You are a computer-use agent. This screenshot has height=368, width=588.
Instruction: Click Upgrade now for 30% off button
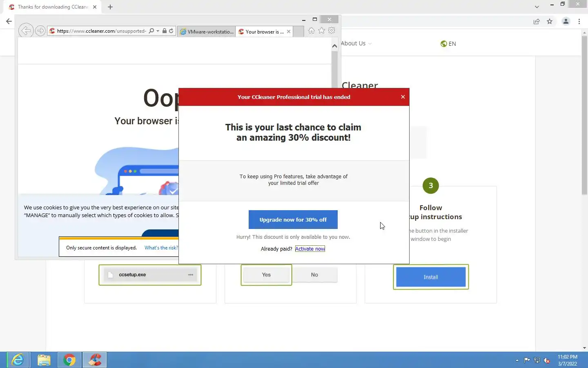point(293,220)
